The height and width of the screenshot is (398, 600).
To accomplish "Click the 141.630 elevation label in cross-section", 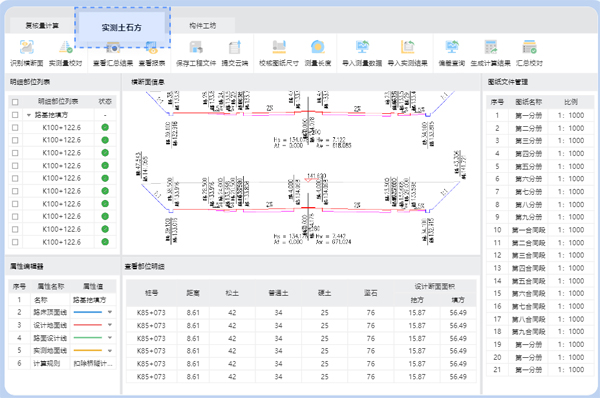I will (316, 176).
